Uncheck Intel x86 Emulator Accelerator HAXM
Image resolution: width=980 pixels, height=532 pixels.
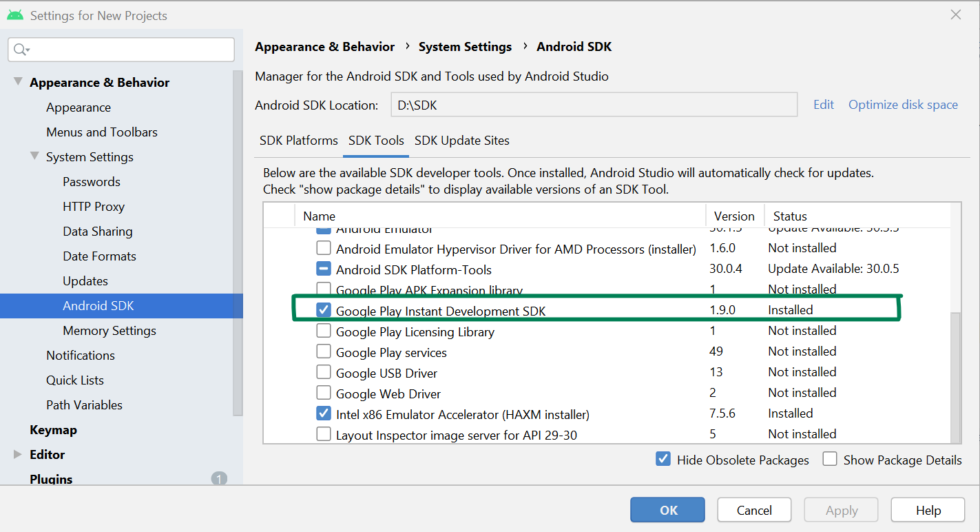(x=323, y=413)
